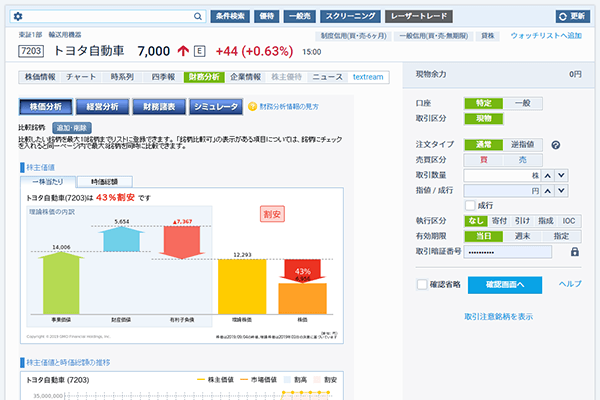The height and width of the screenshot is (400, 600).
Task: Click the magnifier search icon
Action: point(197,16)
